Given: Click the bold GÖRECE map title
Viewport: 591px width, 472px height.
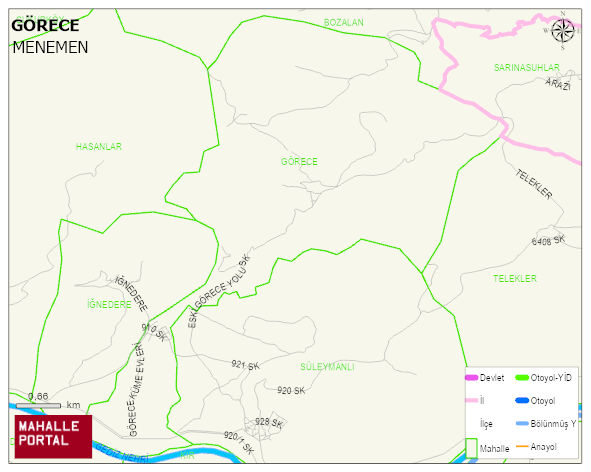Looking at the screenshot, I should pyautogui.click(x=45, y=26).
